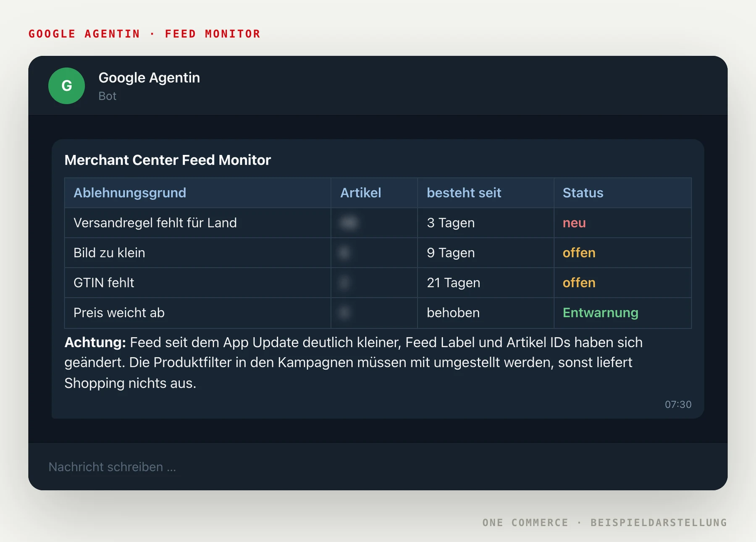Viewport: 756px width, 542px height.
Task: Click the Artikel column header
Action: [x=374, y=193]
